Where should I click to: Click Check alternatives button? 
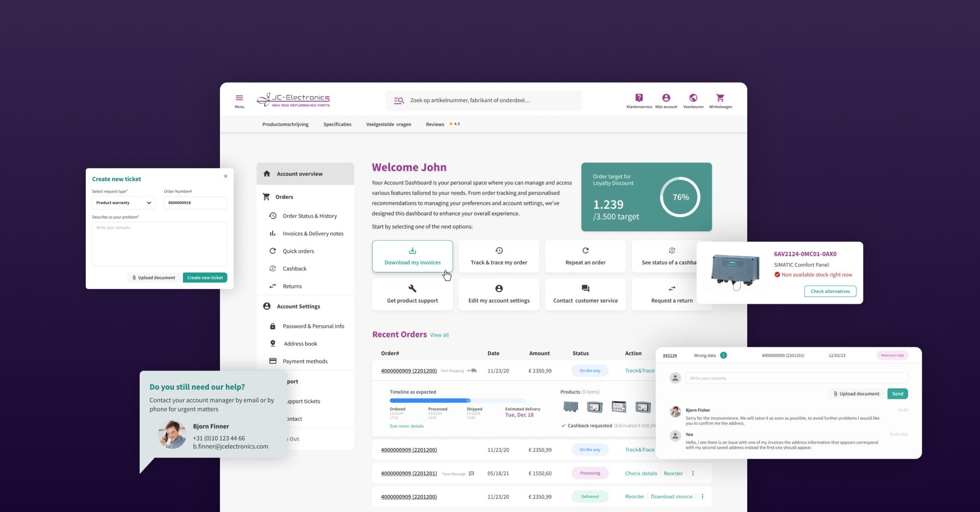point(830,292)
